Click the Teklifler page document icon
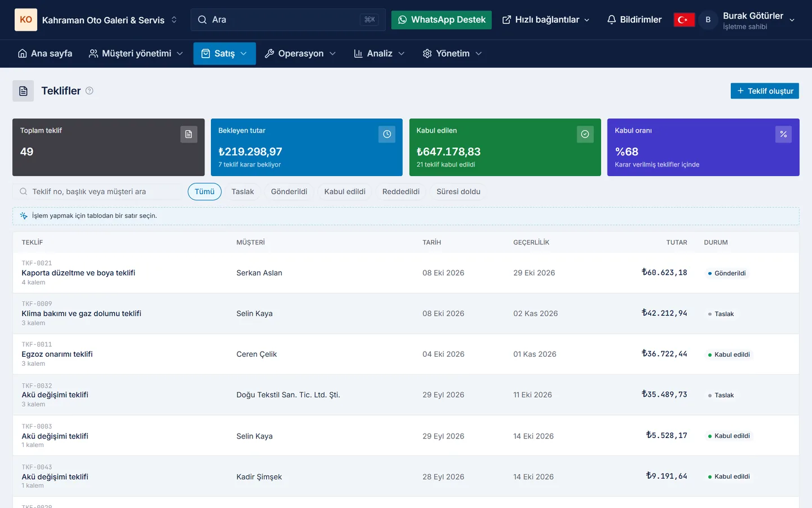812x508 pixels. (x=23, y=91)
